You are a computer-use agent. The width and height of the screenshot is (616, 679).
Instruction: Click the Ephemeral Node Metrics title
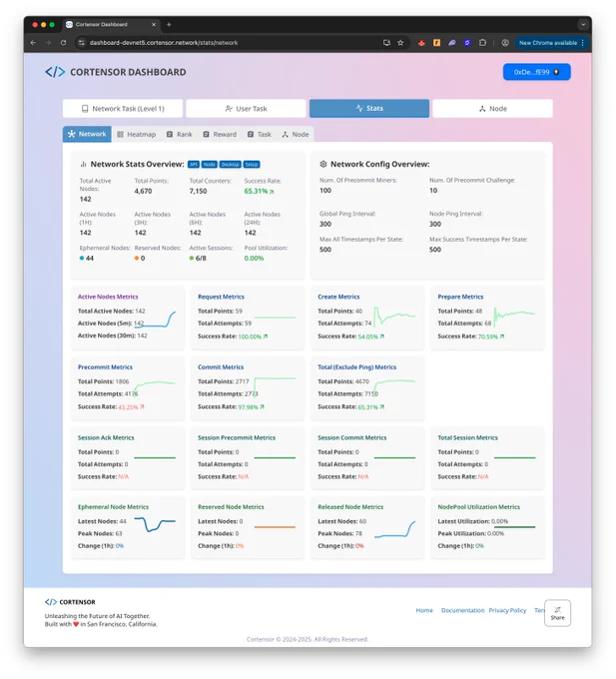[113, 506]
